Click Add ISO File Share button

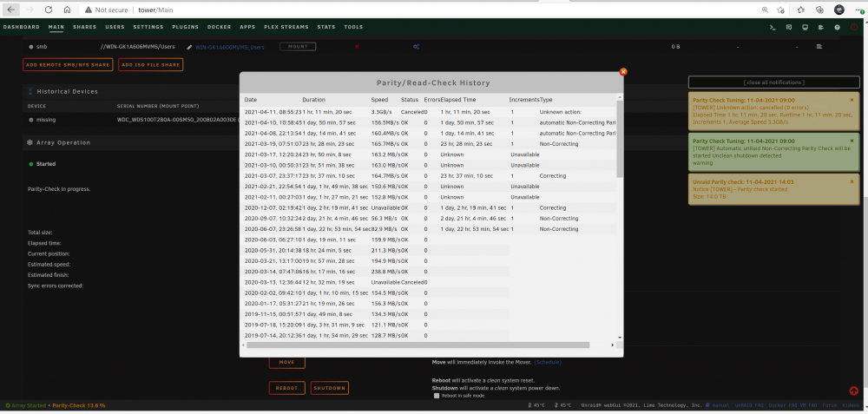[150, 65]
